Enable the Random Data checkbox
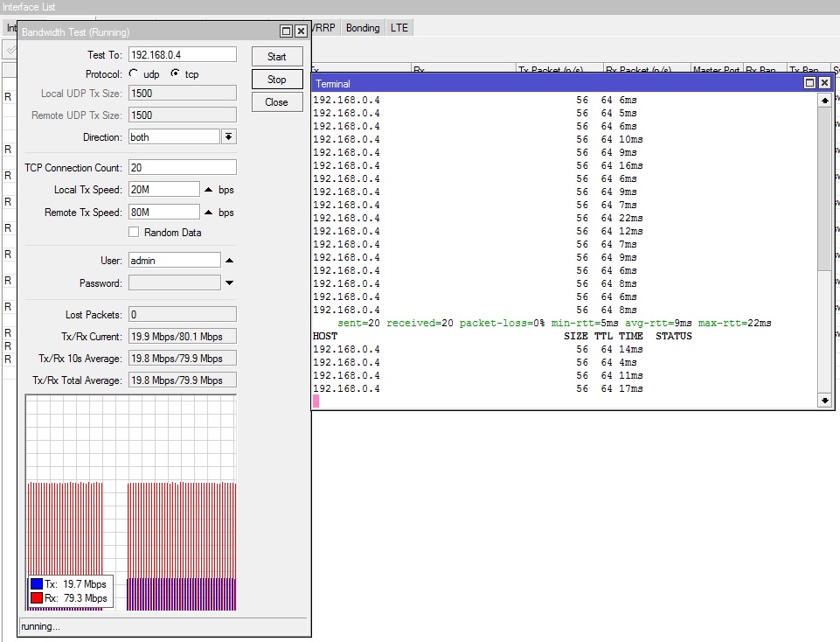This screenshot has width=840, height=642. (x=134, y=233)
